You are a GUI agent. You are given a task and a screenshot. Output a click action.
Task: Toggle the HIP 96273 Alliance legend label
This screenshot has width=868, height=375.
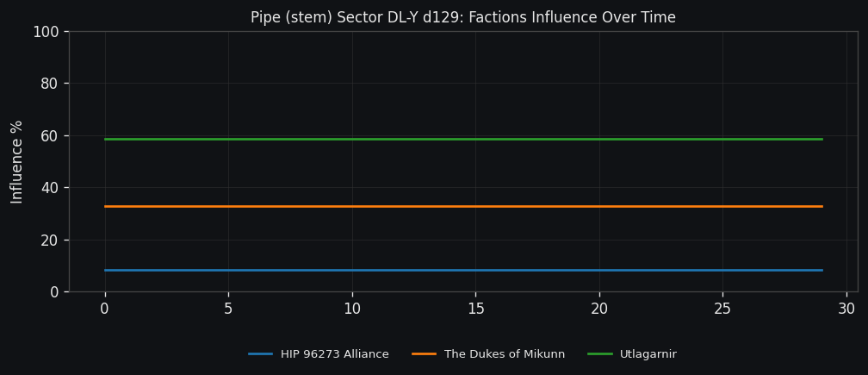click(x=334, y=354)
